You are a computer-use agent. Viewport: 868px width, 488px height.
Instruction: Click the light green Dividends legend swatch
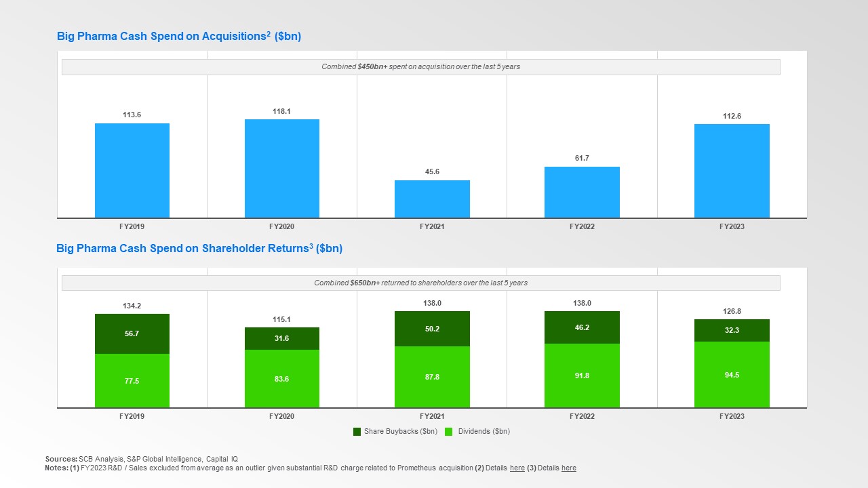[x=449, y=432]
